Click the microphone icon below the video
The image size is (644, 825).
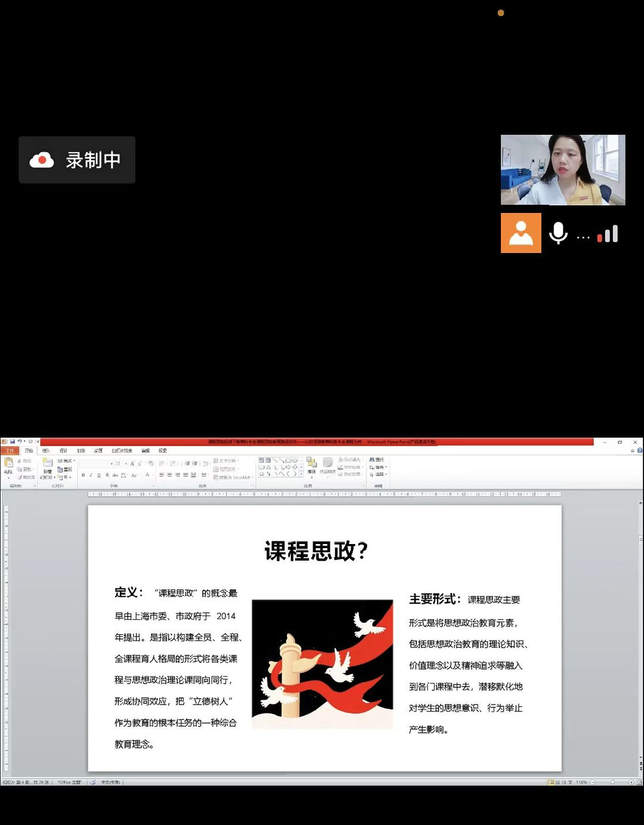click(x=558, y=233)
